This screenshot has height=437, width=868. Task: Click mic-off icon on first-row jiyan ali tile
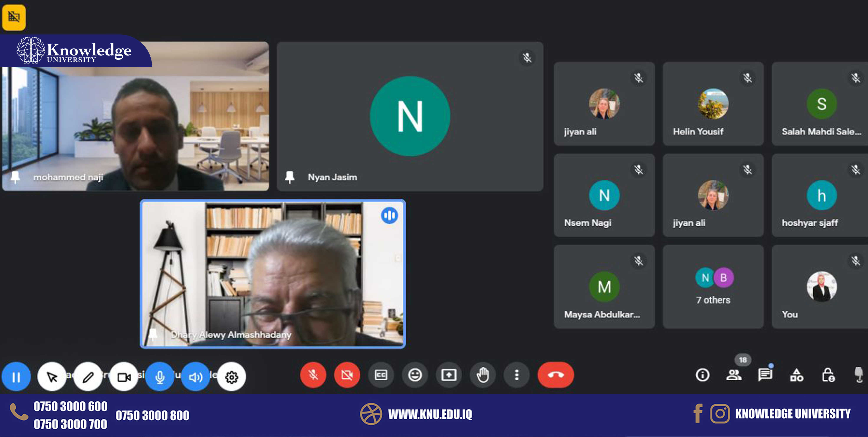tap(639, 78)
